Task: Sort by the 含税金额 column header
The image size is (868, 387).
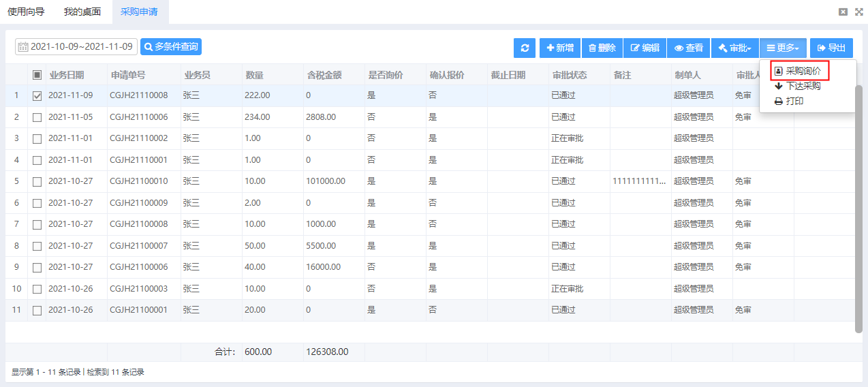Action: (334, 75)
